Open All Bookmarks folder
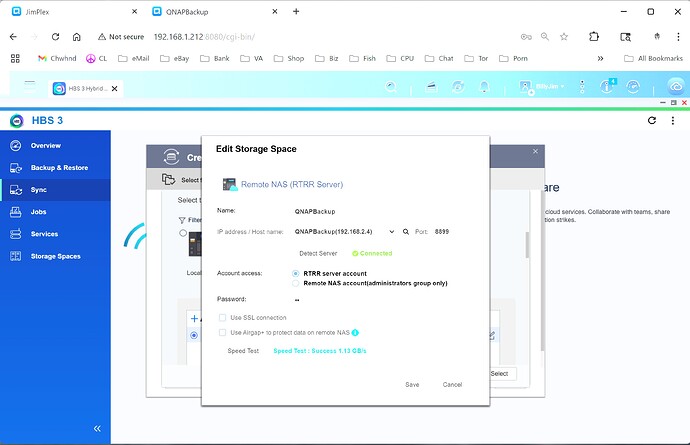690x445 pixels. click(x=653, y=58)
